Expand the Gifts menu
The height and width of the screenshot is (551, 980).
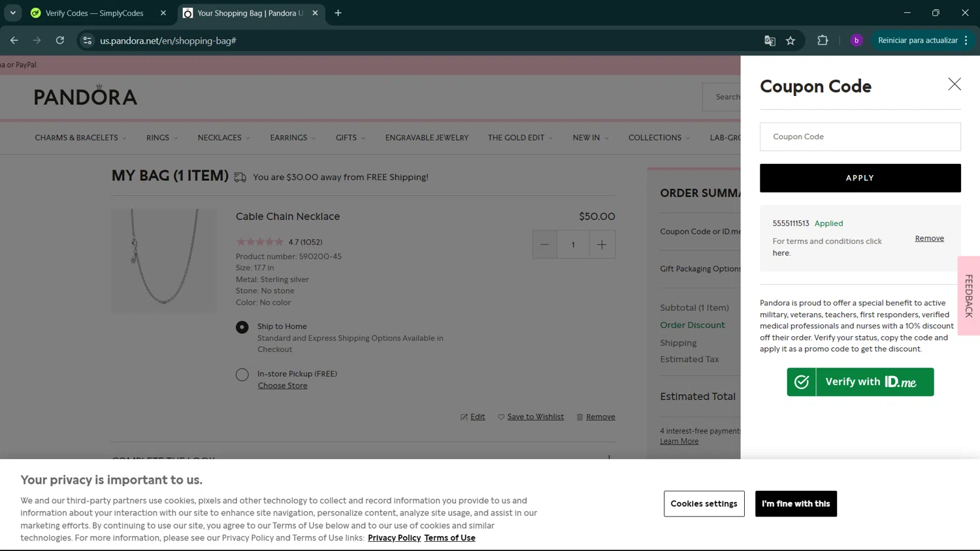coord(350,138)
